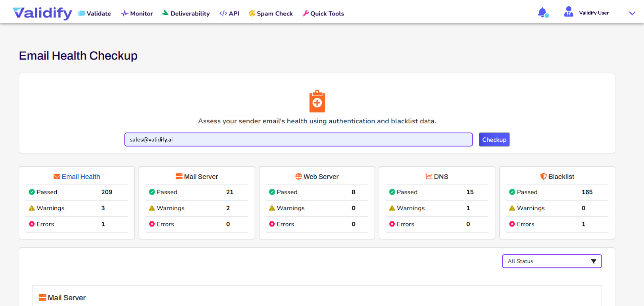Viewport: 644px width, 306px height.
Task: Click the orange clipboard health icon
Action: point(317,101)
